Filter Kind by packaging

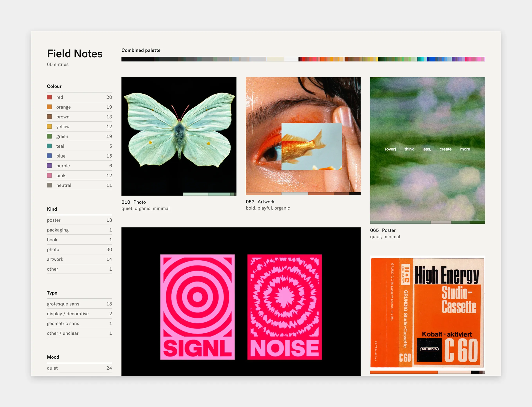click(79, 230)
